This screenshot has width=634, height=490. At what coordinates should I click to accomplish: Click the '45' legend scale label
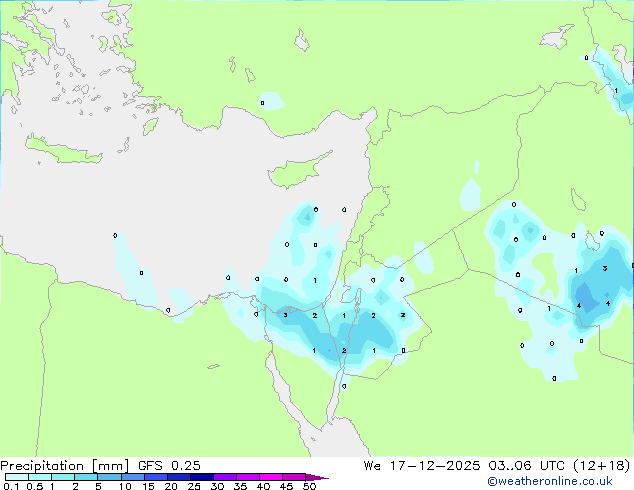[x=286, y=486]
